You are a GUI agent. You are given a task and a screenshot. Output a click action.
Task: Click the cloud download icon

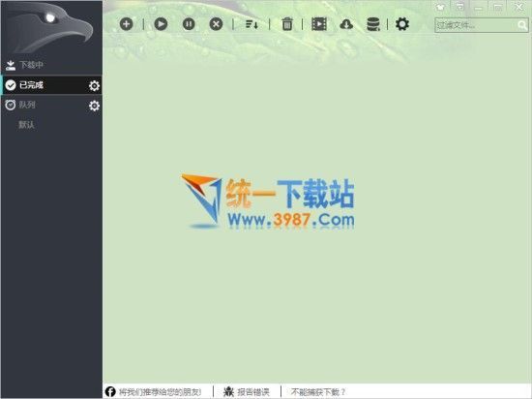[x=346, y=24]
